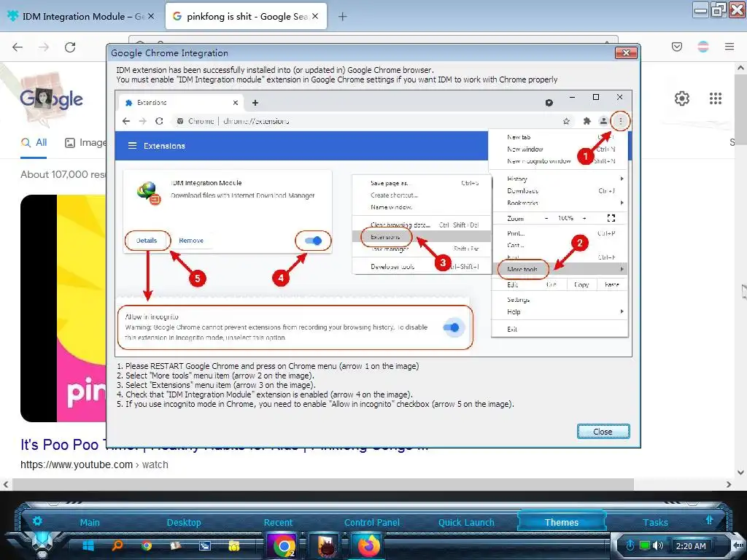Click the Close button in the dialog
747x560 pixels.
coord(603,432)
